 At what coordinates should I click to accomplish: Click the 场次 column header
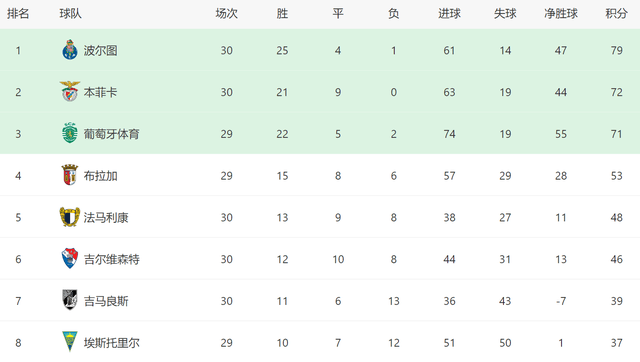point(227,13)
